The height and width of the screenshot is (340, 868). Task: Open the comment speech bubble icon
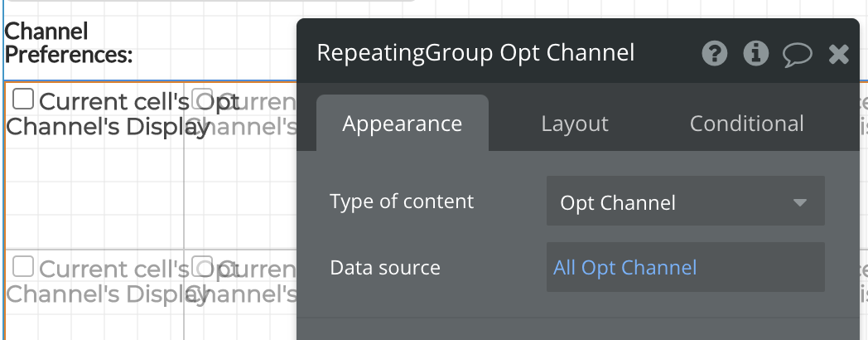click(797, 55)
